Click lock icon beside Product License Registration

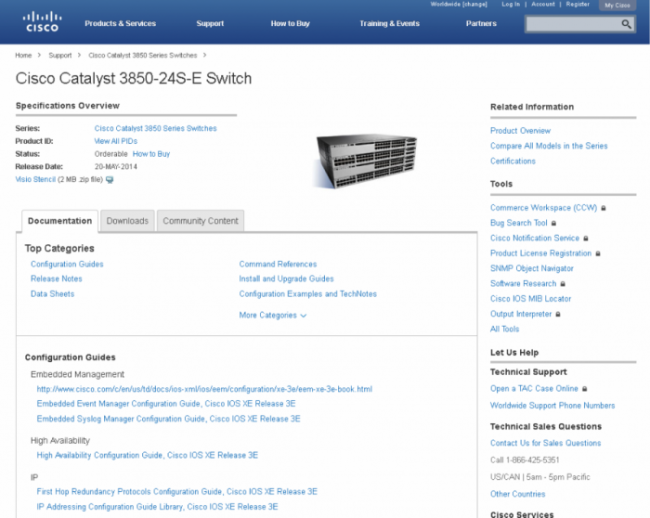pos(599,254)
